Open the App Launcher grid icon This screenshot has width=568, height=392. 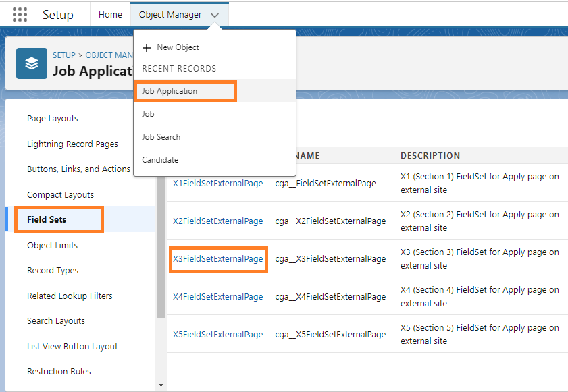click(x=20, y=15)
